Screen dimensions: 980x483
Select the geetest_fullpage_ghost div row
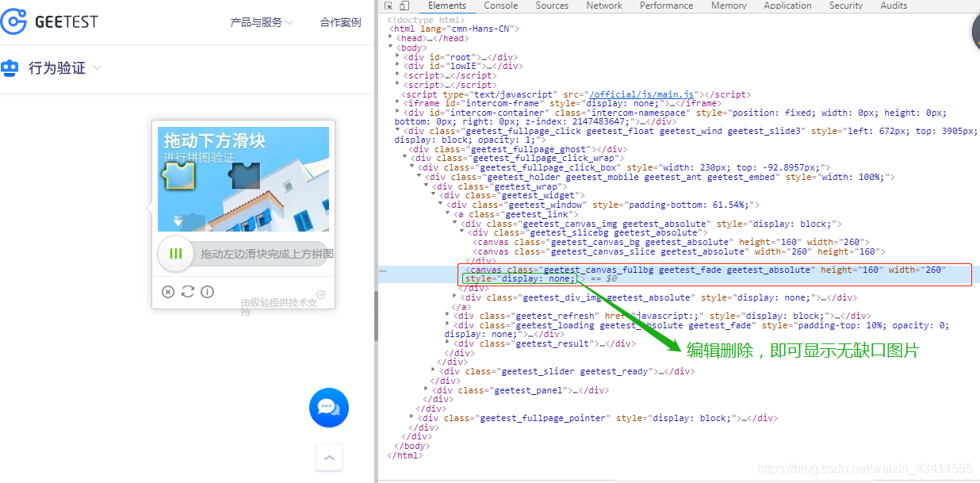tap(517, 149)
